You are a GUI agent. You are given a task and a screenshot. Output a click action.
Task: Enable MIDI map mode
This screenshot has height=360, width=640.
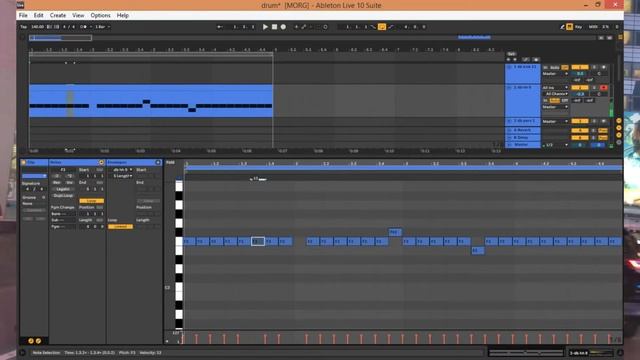(x=593, y=27)
